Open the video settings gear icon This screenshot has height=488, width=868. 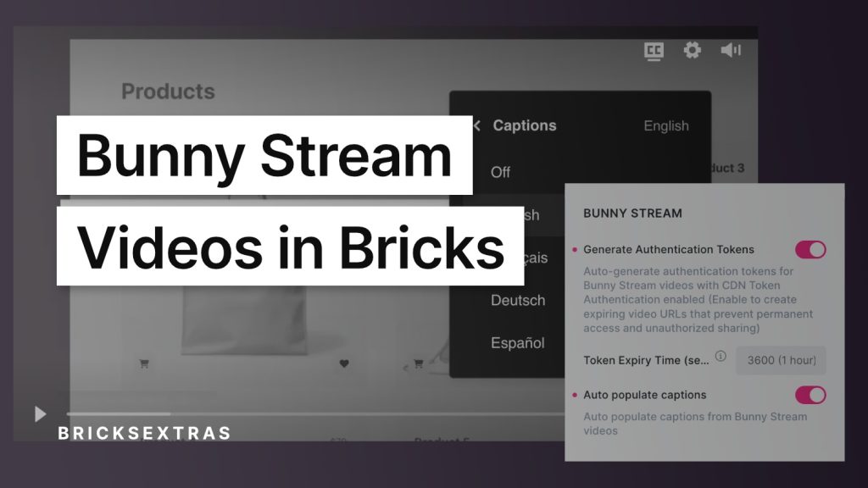coord(693,51)
